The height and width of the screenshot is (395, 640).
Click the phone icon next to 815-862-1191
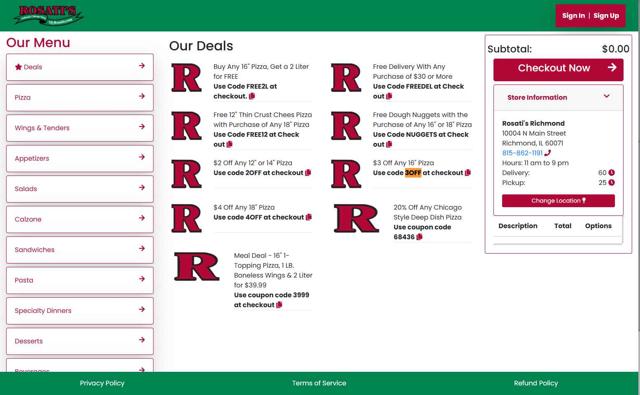(548, 153)
